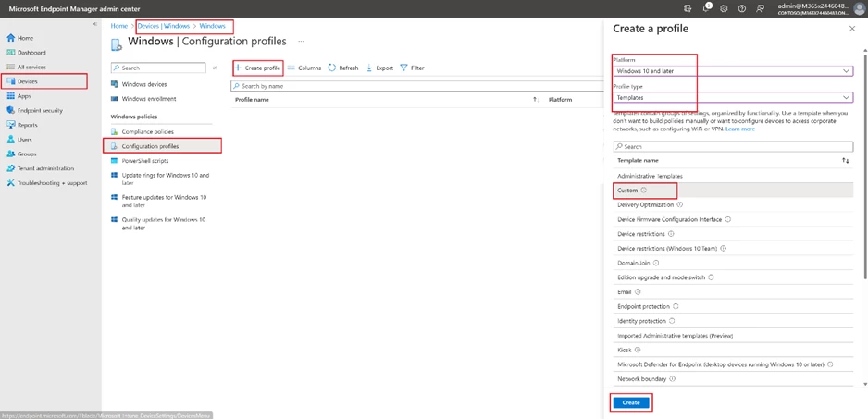
Task: Click Devices | Windows breadcrumb link
Action: coord(163,26)
